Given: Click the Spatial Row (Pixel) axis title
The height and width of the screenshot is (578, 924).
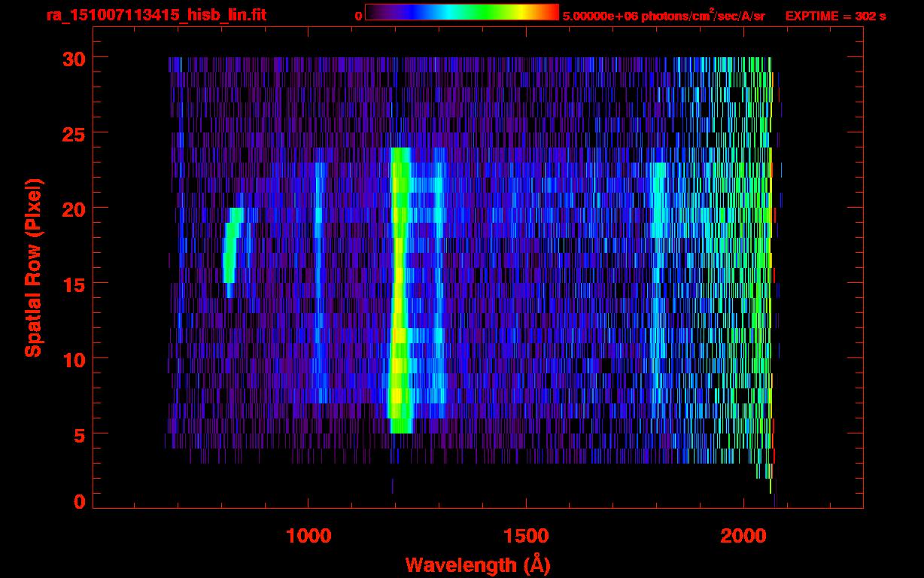Looking at the screenshot, I should [33, 268].
